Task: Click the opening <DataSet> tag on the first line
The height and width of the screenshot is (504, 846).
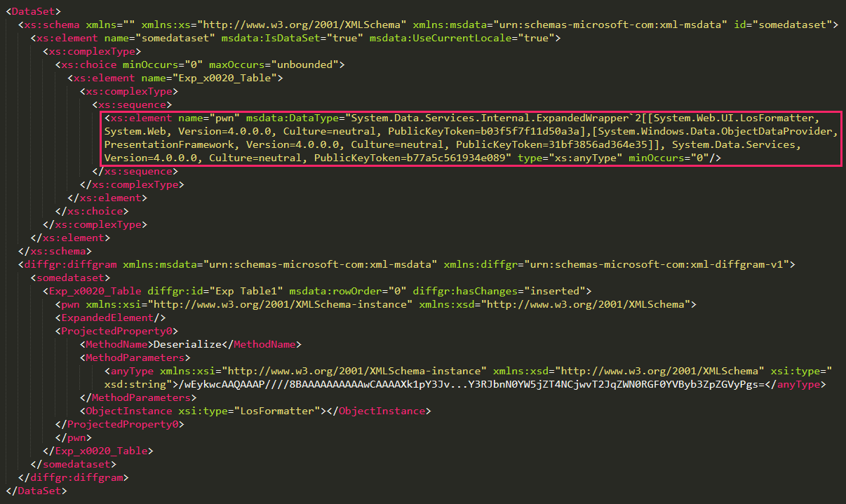Action: tap(32, 11)
